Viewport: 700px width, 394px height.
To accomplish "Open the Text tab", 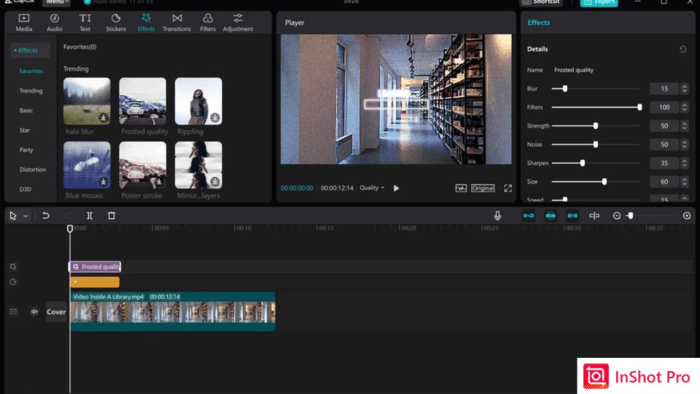I will tap(85, 22).
